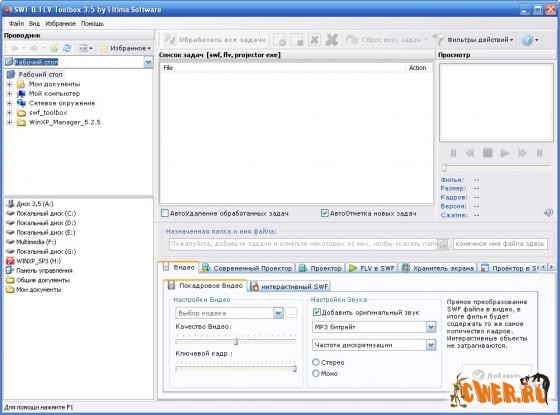Switch to the FLV в SWF tab

click(371, 268)
